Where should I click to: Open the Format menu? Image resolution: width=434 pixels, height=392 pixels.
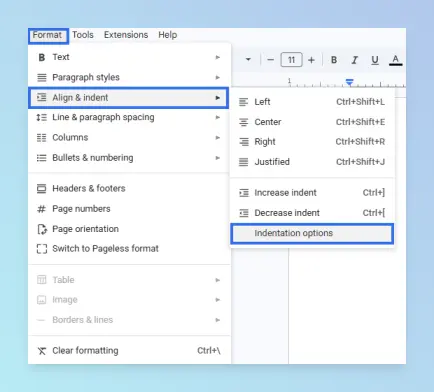(x=47, y=35)
